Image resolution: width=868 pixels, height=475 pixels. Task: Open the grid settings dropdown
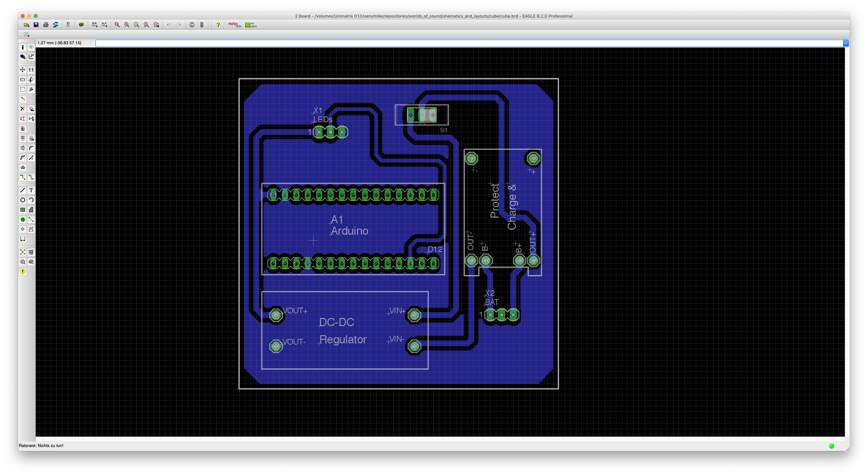point(26,34)
